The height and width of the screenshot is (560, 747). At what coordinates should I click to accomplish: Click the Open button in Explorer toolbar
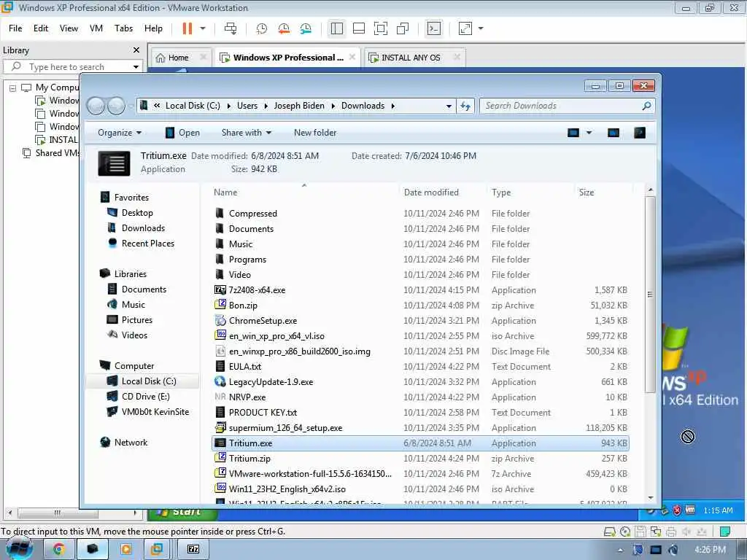(183, 133)
